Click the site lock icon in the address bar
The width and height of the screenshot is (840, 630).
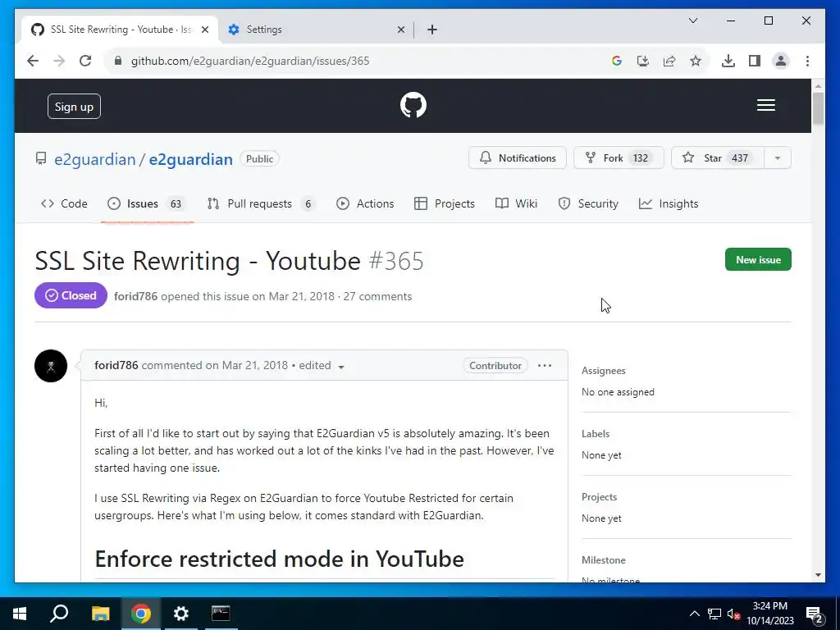pyautogui.click(x=118, y=61)
